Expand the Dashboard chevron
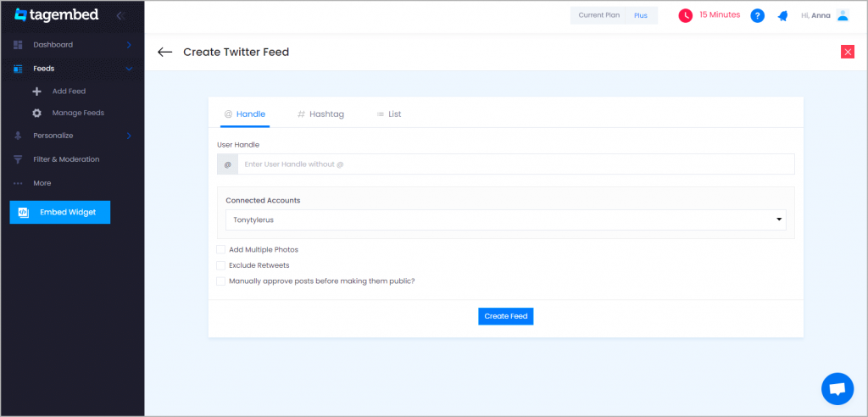868x417 pixels. 129,45
